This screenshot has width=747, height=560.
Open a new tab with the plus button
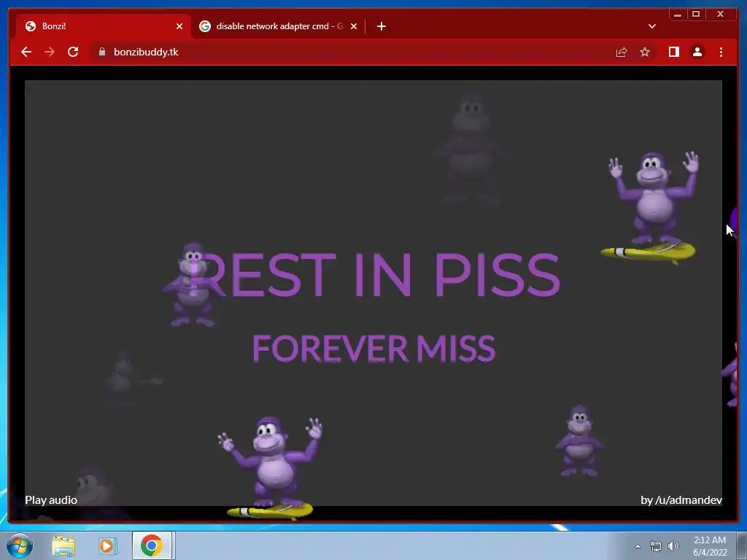[x=381, y=26]
